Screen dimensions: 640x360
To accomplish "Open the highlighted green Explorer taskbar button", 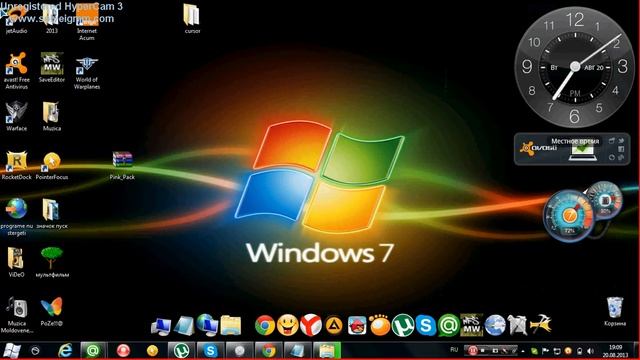I will point(327,351).
